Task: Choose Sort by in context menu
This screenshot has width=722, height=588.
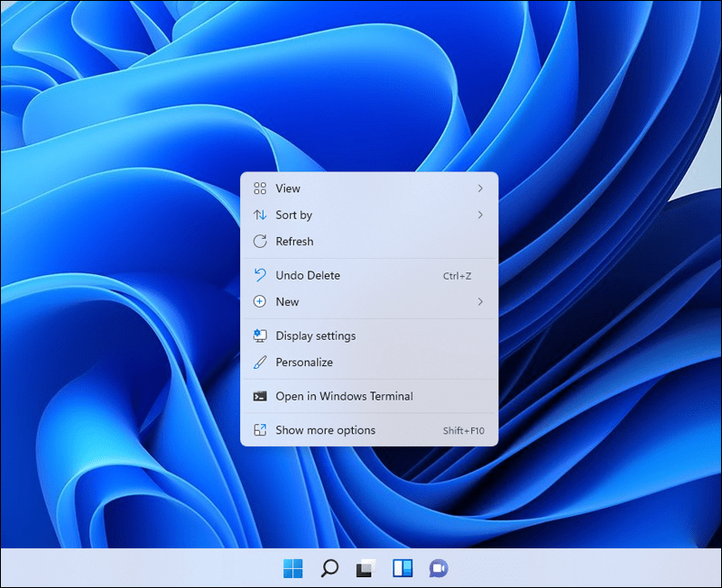Action: pos(369,215)
